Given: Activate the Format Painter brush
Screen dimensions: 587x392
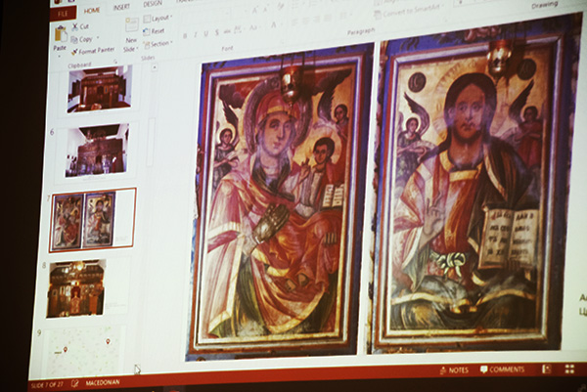Looking at the screenshot, I should tap(74, 51).
